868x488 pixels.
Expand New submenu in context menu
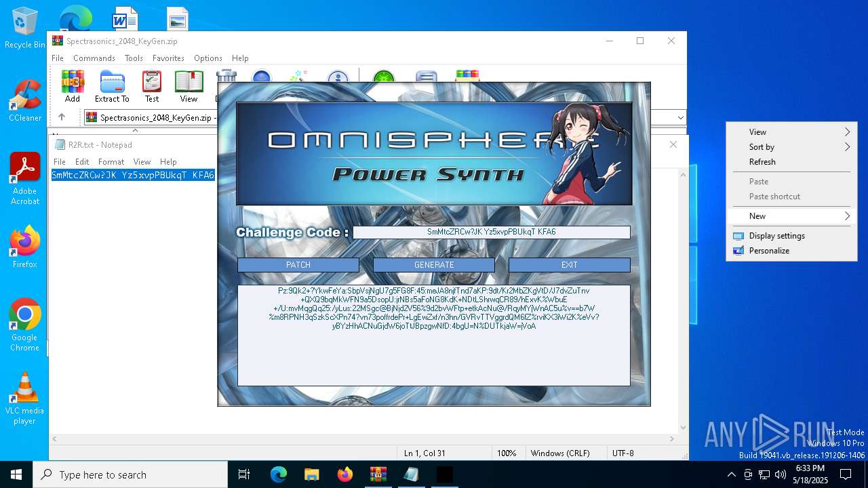pos(791,216)
